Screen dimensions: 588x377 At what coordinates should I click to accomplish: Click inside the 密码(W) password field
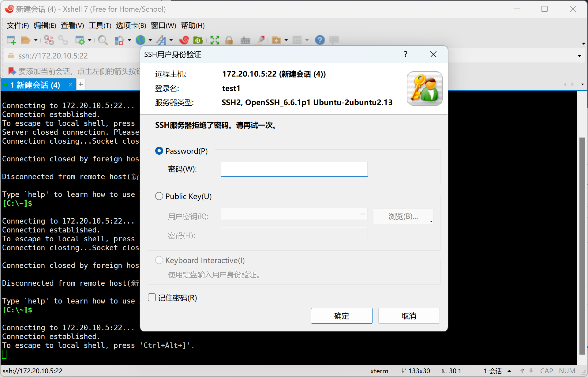pyautogui.click(x=294, y=169)
